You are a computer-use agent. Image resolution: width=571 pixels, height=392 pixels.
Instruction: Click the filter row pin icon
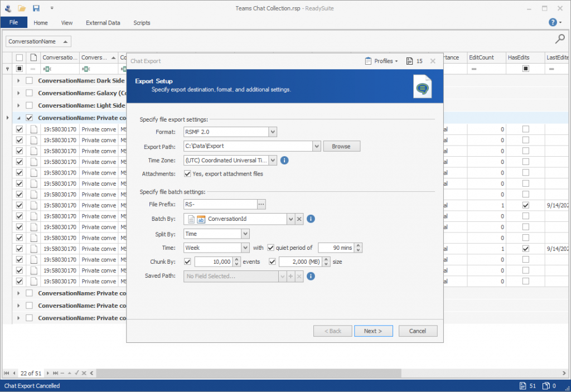(x=8, y=69)
